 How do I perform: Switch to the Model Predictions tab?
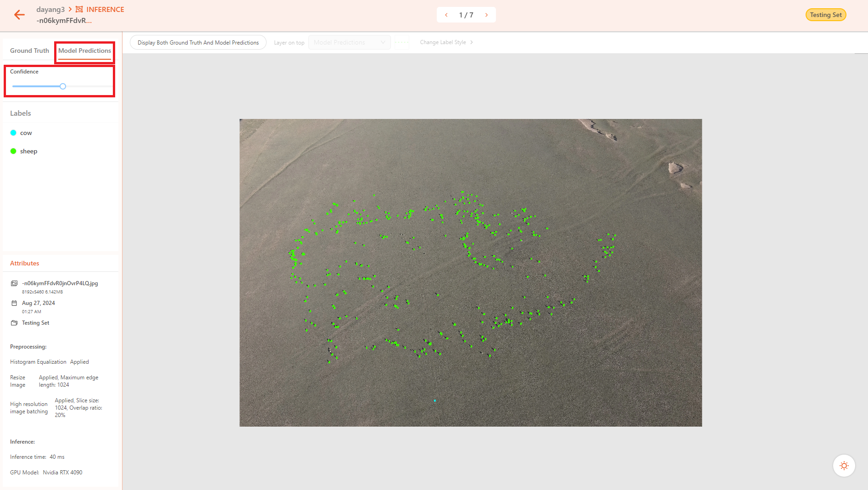click(84, 51)
